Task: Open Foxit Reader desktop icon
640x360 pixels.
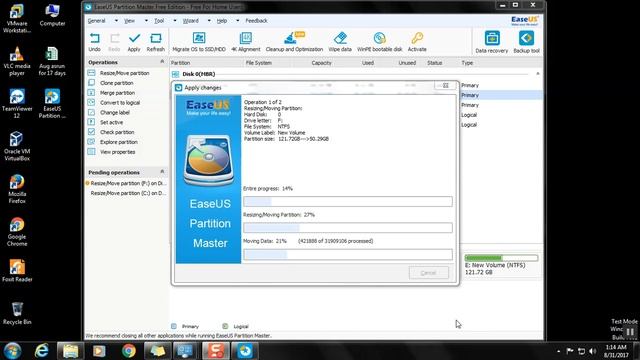Action: (x=17, y=271)
